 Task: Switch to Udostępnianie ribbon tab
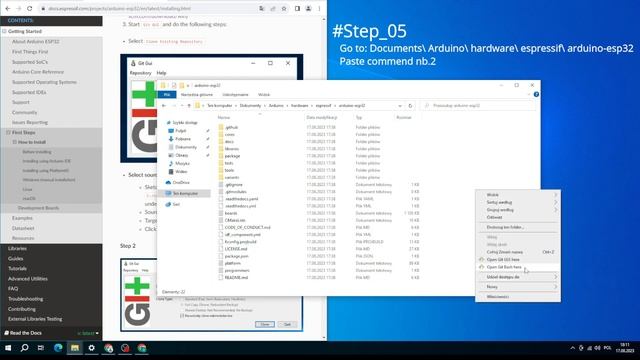pyautogui.click(x=236, y=95)
